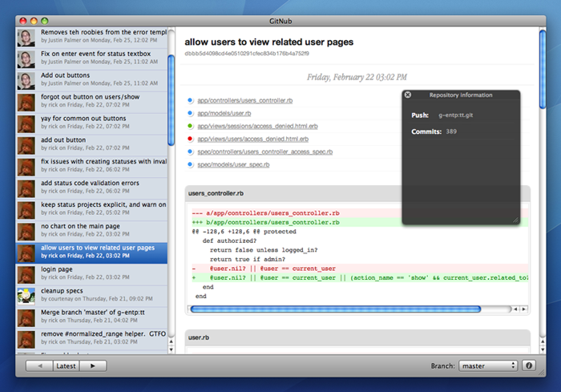The image size is (561, 392).
Task: Select commit 'allow users to view related user pages'
Action: click(x=91, y=253)
